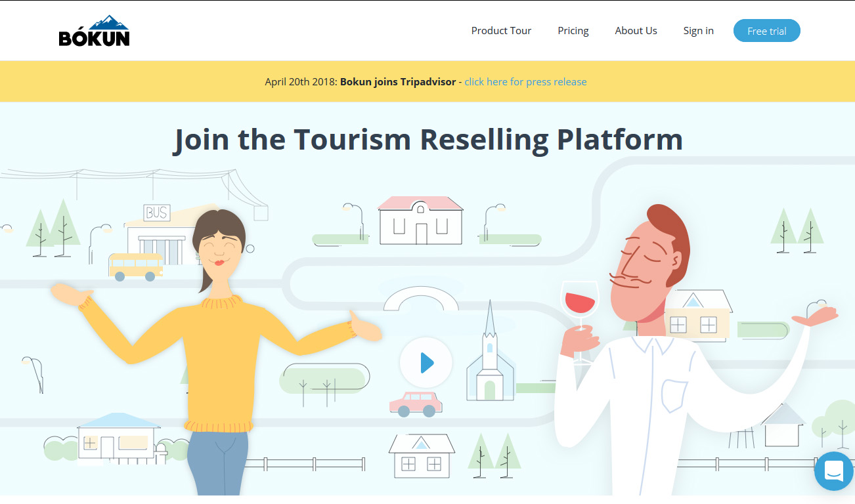Click the Sign in link
Image resolution: width=855 pixels, height=504 pixels.
click(698, 31)
